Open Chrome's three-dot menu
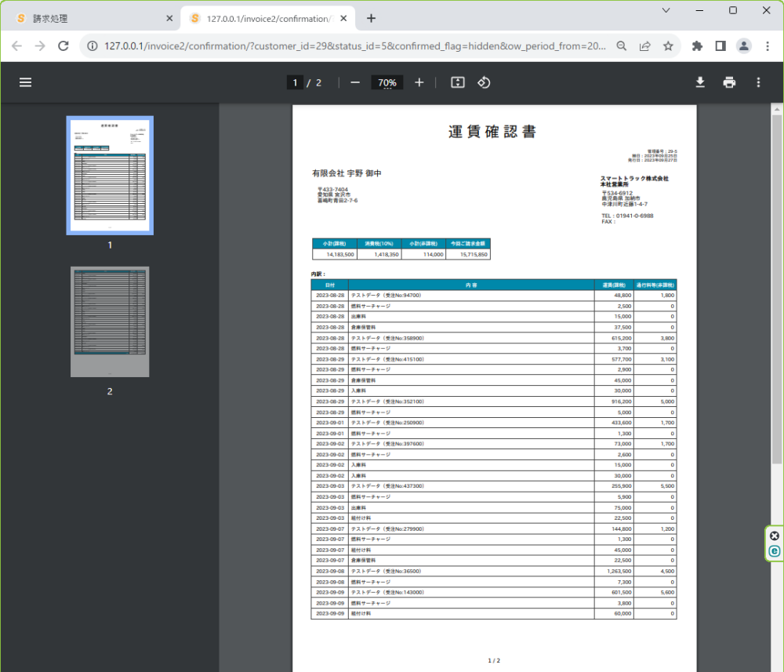This screenshot has width=784, height=672. (767, 46)
